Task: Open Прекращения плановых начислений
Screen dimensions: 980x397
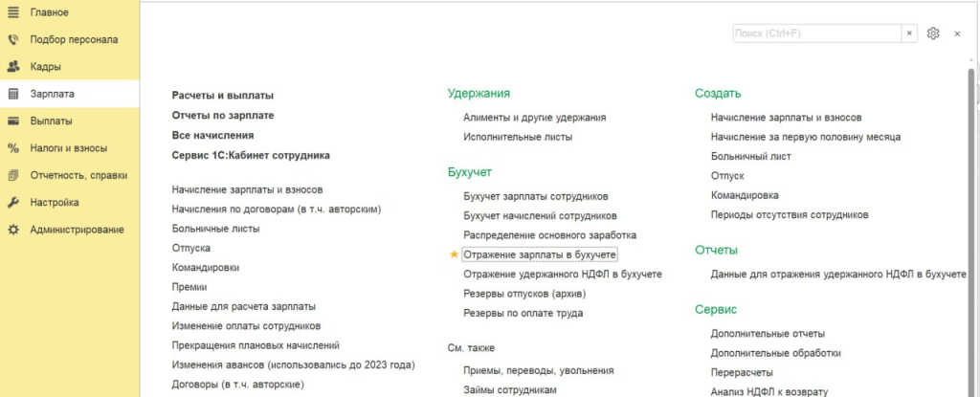Action: [x=256, y=345]
